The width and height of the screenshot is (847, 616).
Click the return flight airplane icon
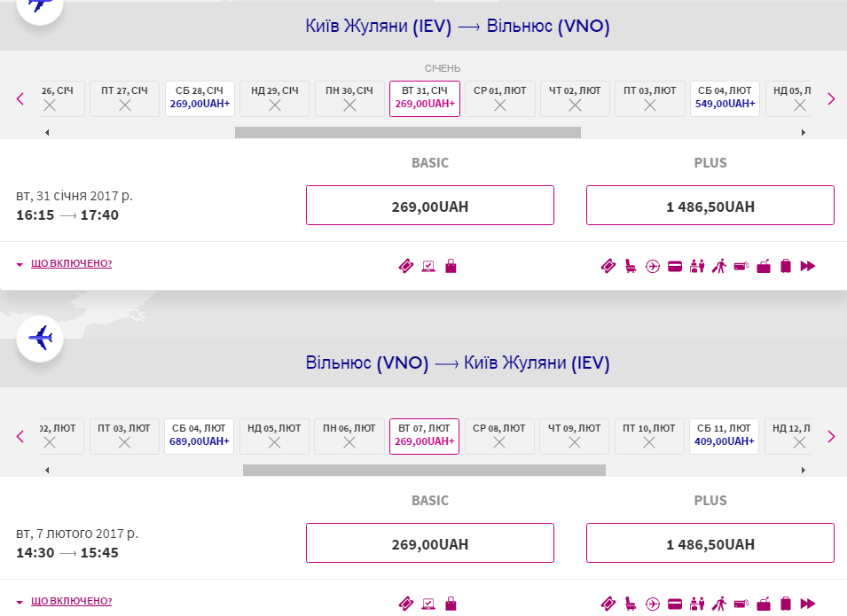click(x=40, y=339)
